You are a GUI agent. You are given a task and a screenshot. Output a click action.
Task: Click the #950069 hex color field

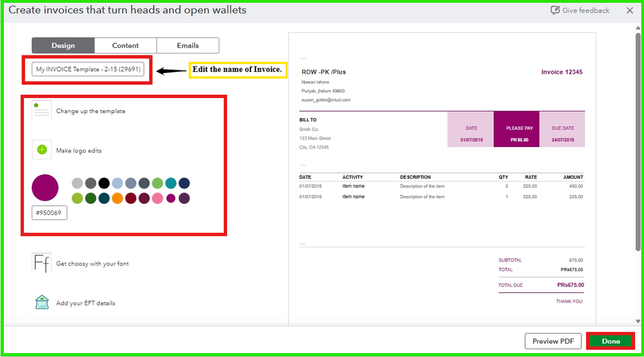(x=49, y=213)
